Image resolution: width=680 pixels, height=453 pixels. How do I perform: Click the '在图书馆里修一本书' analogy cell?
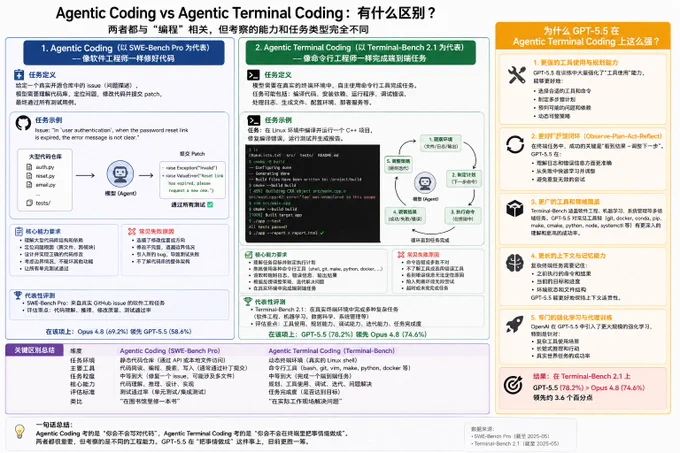click(x=150, y=401)
